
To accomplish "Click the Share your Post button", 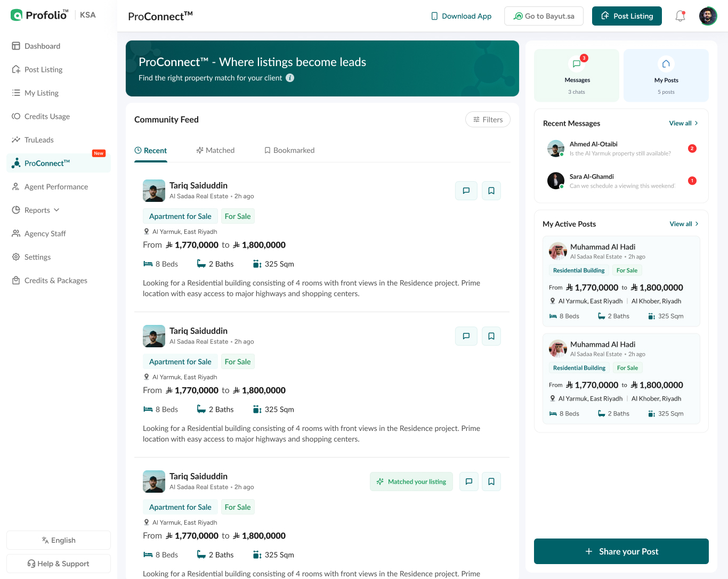I will pos(621,551).
